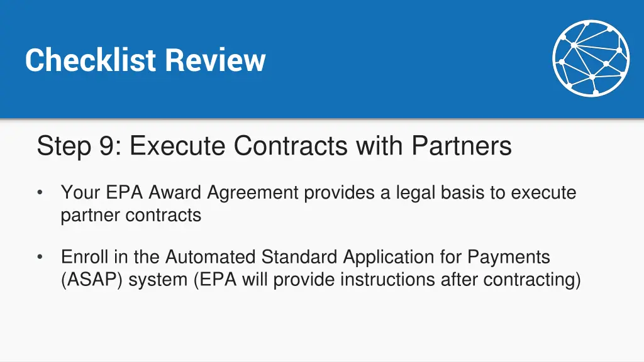Image resolution: width=644 pixels, height=362 pixels.
Task: Click the word "Your" starting first bullet
Action: [x=80, y=192]
